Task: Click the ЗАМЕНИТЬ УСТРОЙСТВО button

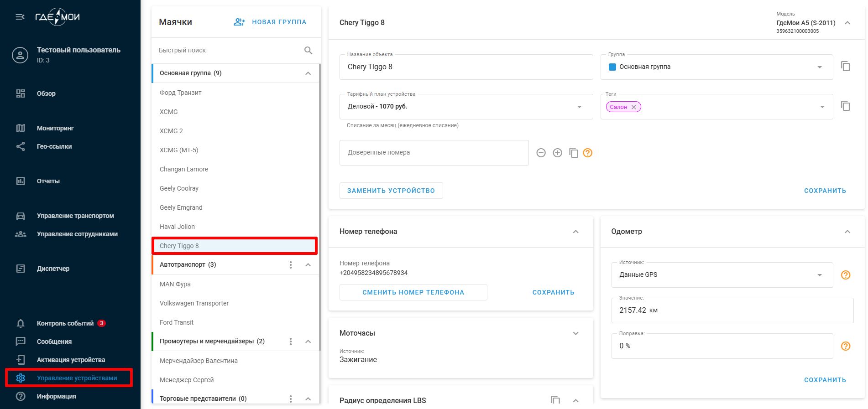Action: pyautogui.click(x=391, y=191)
